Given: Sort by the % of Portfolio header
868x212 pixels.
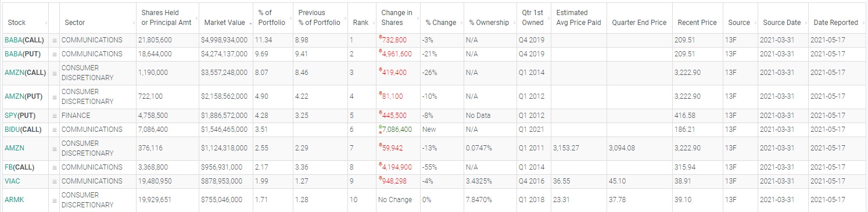Looking at the screenshot, I should 265,17.
